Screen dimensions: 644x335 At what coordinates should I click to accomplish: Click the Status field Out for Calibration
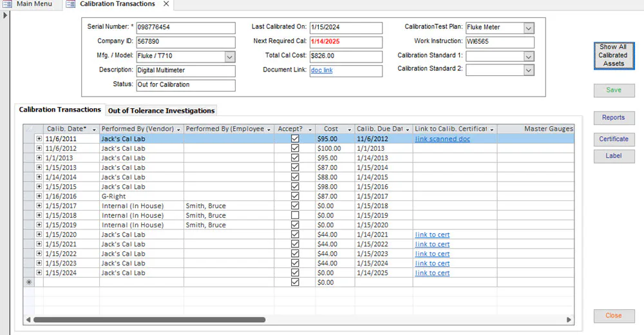(x=185, y=85)
